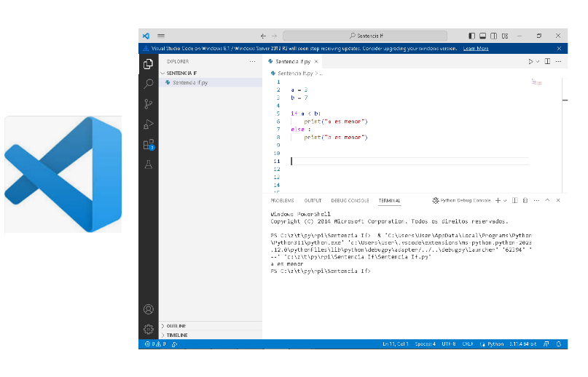Toggle the secondary side bar layout icon

(x=493, y=36)
